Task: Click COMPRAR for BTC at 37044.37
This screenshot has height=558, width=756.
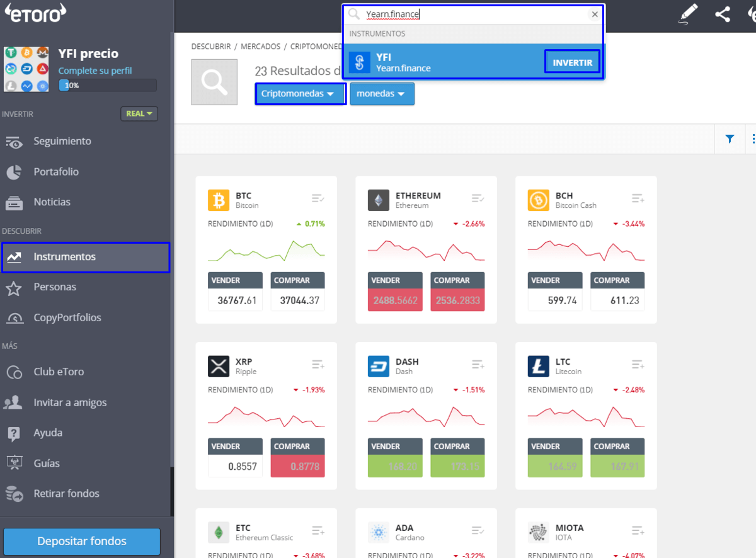Action: click(298, 292)
